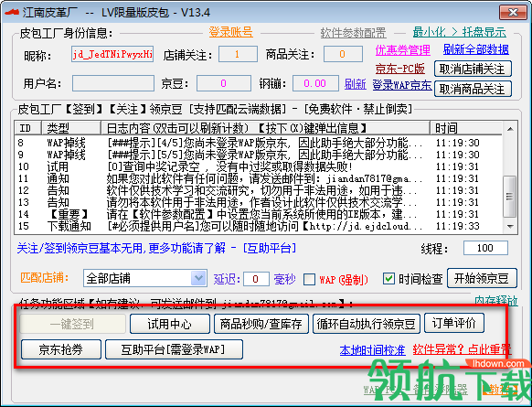532x407 pixels.
Task: Click log scrollbar down arrow
Action: click(510, 227)
